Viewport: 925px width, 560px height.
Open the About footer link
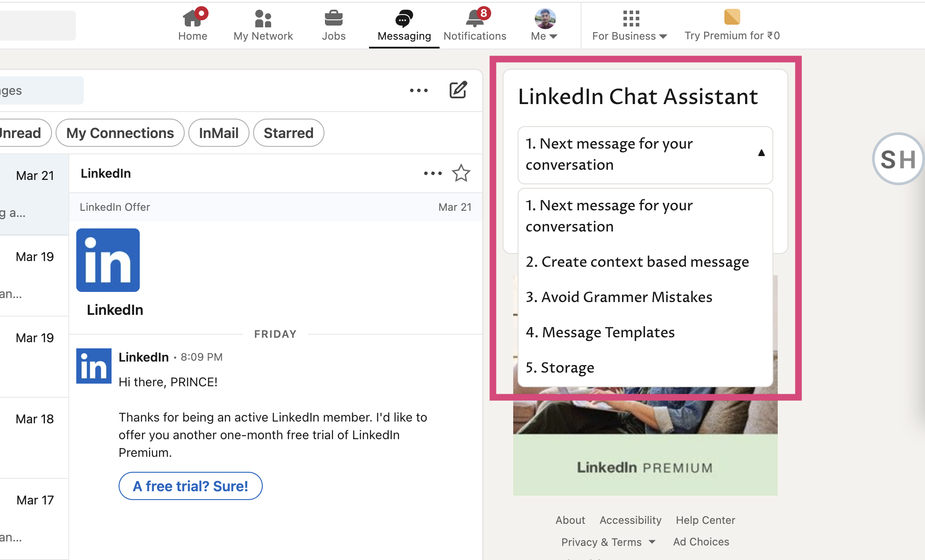[x=570, y=520]
